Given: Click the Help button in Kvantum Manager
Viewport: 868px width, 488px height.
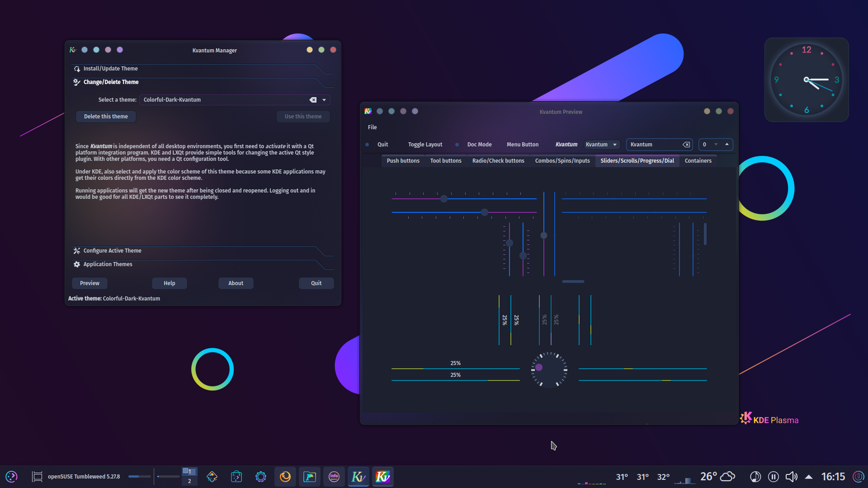Looking at the screenshot, I should pyautogui.click(x=170, y=283).
